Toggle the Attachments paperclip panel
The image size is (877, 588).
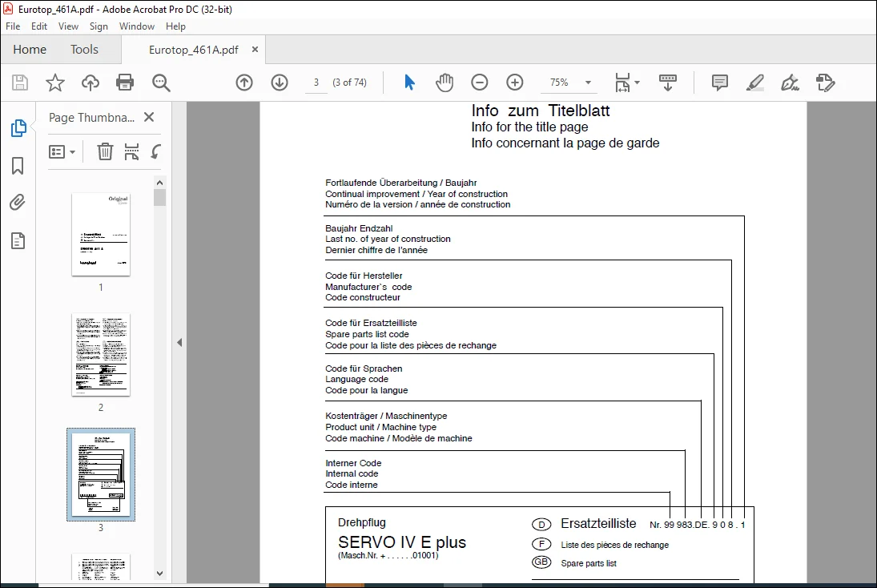18,203
